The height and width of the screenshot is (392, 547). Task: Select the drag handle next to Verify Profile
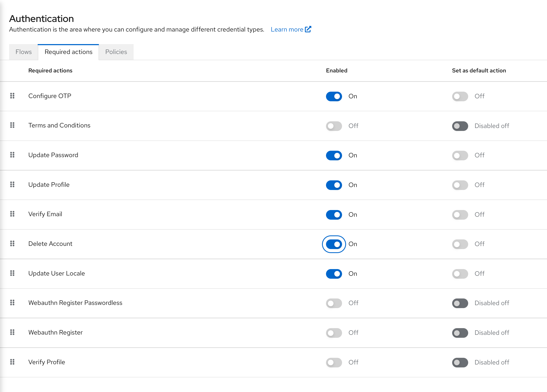tap(12, 362)
